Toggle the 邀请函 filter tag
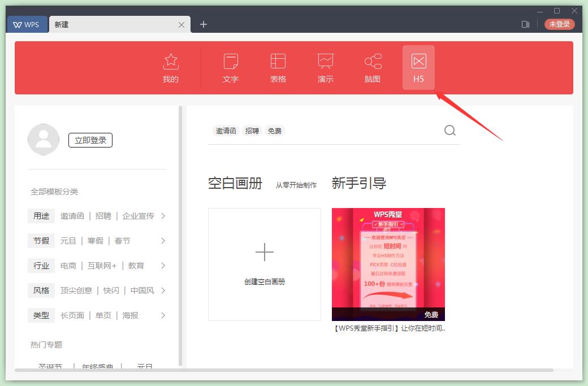This screenshot has width=588, height=386. click(x=226, y=131)
